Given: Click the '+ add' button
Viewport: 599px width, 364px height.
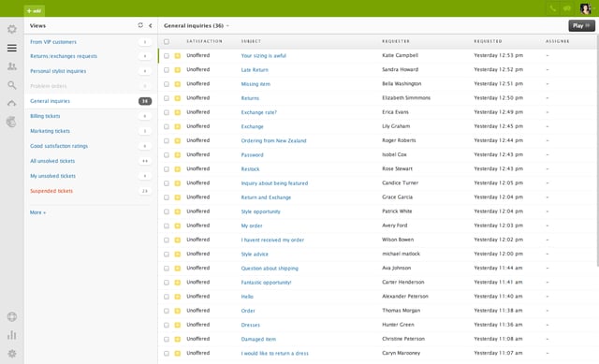Looking at the screenshot, I should [34, 10].
